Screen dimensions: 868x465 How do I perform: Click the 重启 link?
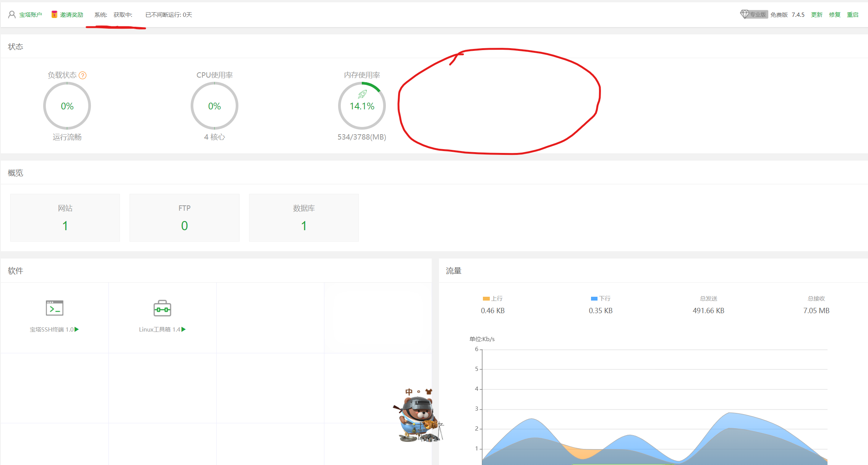(852, 15)
